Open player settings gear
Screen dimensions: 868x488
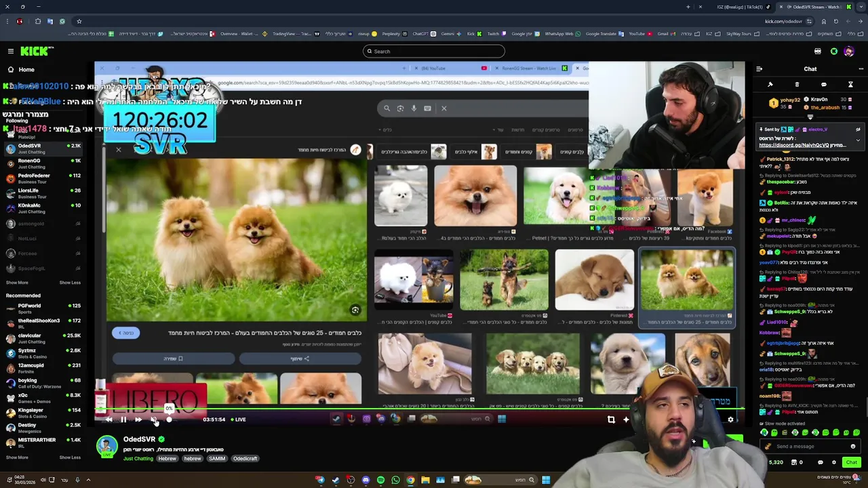pyautogui.click(x=730, y=420)
